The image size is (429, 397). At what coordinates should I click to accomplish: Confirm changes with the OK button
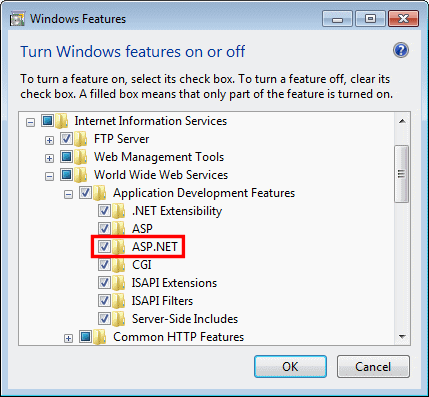(290, 367)
